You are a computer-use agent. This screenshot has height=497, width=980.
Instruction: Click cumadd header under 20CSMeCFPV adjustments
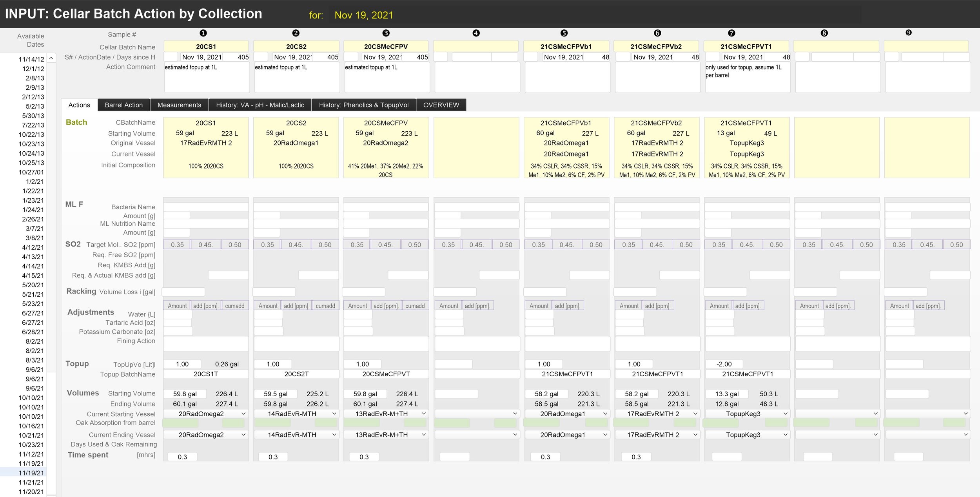415,306
